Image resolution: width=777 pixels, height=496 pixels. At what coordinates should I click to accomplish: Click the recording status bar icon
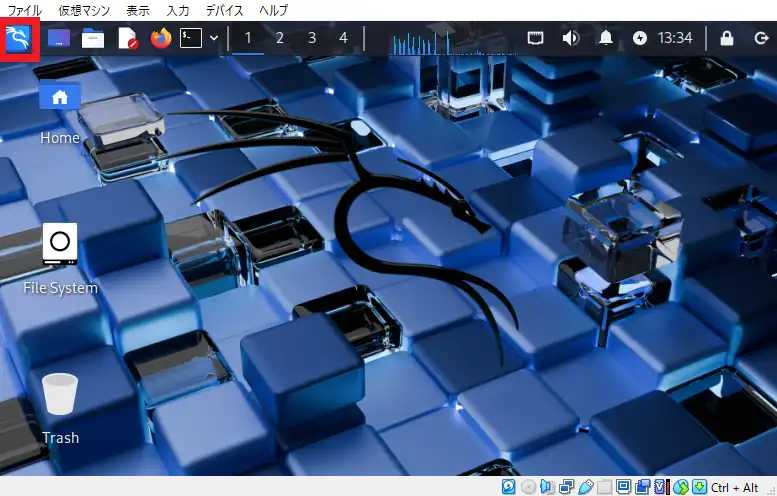click(642, 487)
